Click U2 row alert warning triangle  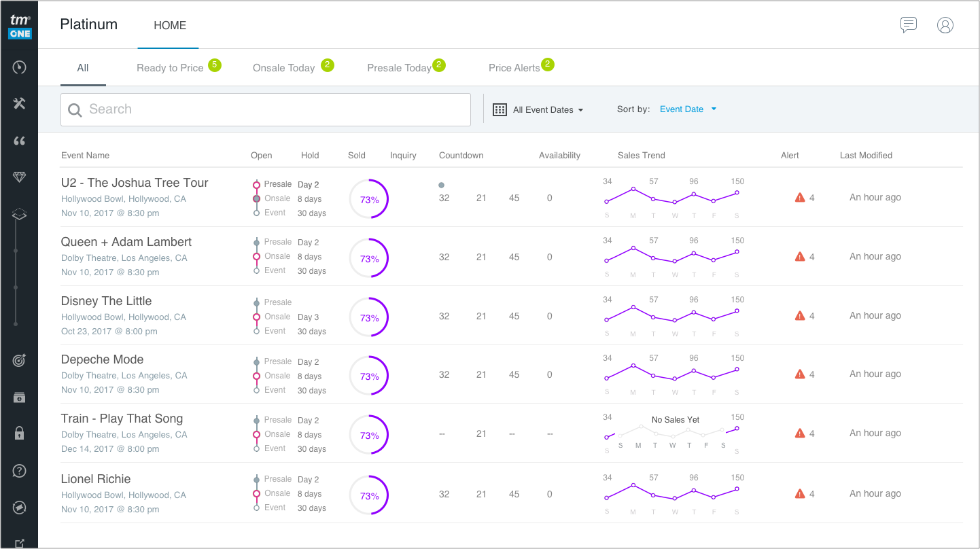click(x=800, y=198)
